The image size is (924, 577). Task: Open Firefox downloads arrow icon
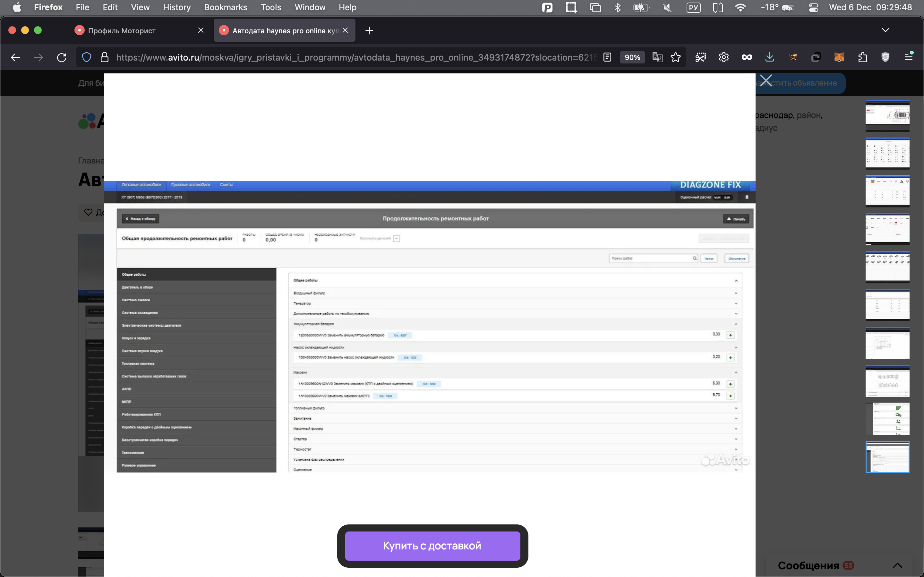click(x=770, y=57)
